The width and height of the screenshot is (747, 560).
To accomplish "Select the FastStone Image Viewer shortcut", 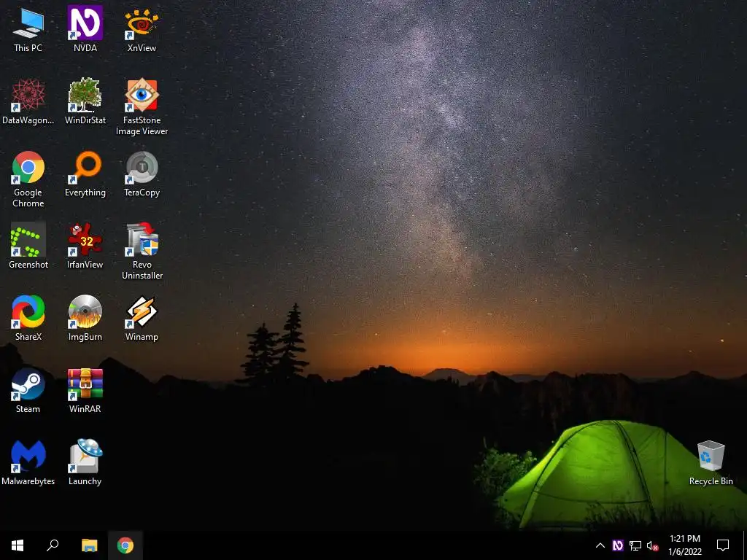I will point(142,107).
